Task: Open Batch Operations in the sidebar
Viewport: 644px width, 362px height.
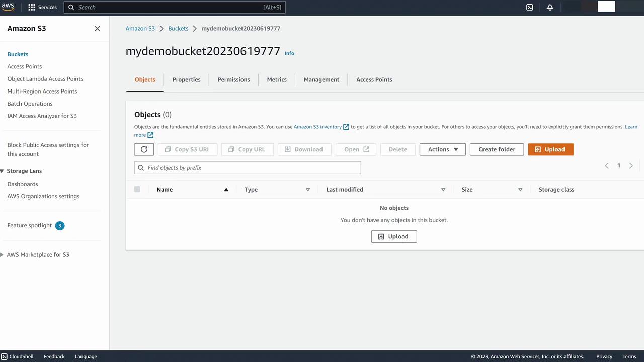Action: point(30,104)
